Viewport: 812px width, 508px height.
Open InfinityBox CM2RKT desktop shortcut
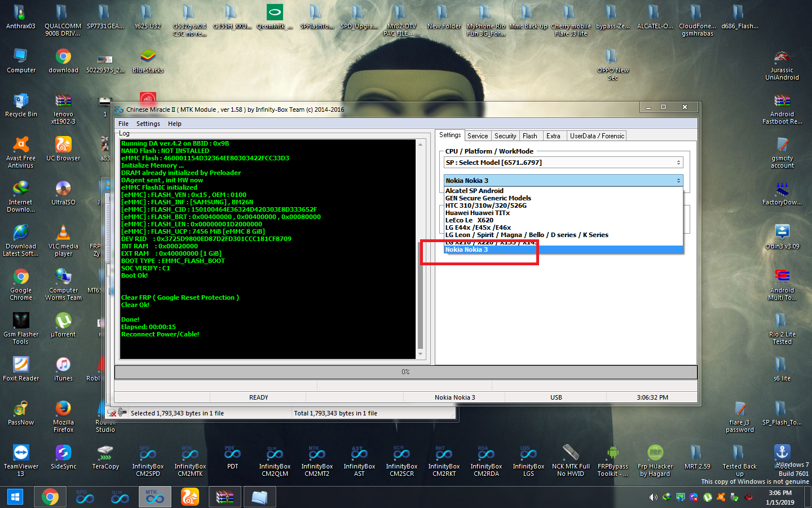point(444,460)
